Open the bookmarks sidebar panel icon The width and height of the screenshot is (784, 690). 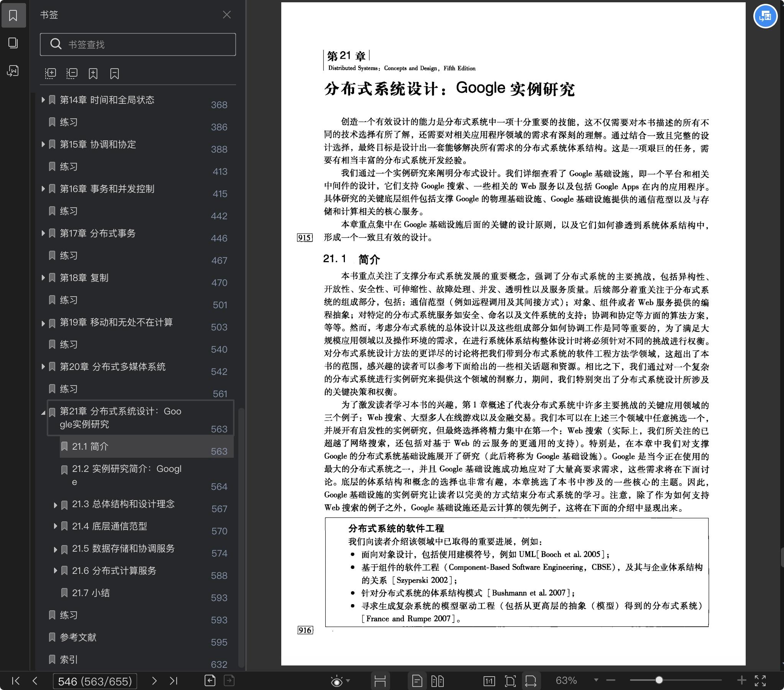pos(13,15)
